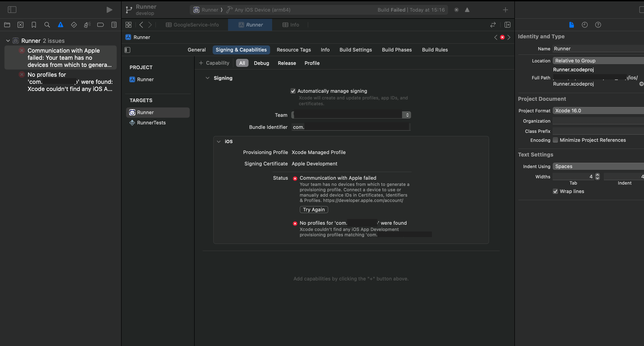
Task: Collapse the Signing section
Action: point(208,78)
